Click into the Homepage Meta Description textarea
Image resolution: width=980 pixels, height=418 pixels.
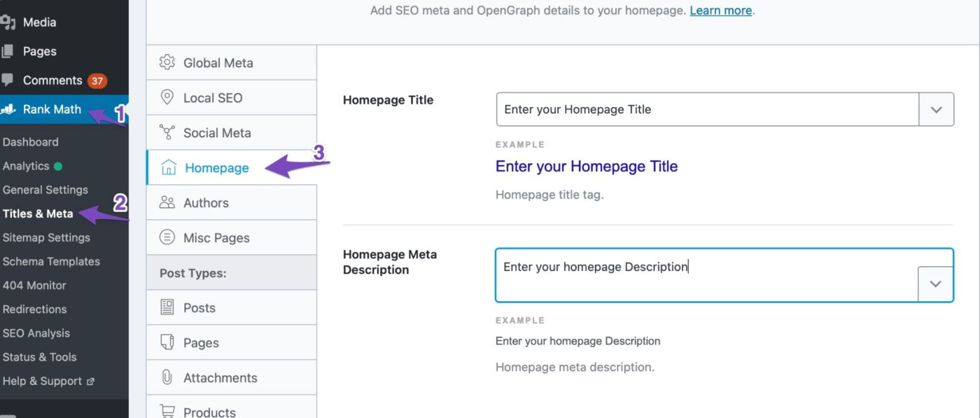(x=706, y=275)
